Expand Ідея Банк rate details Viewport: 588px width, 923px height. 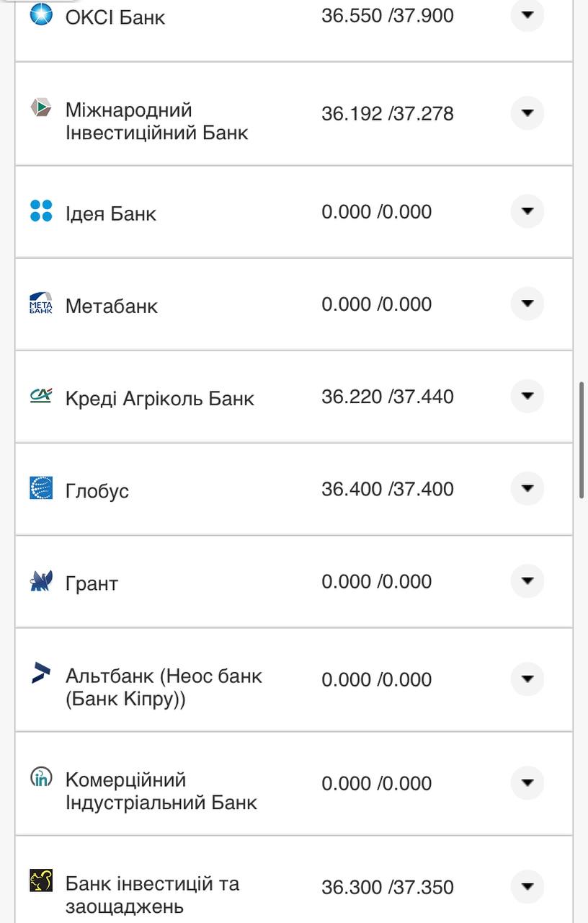[x=527, y=211]
